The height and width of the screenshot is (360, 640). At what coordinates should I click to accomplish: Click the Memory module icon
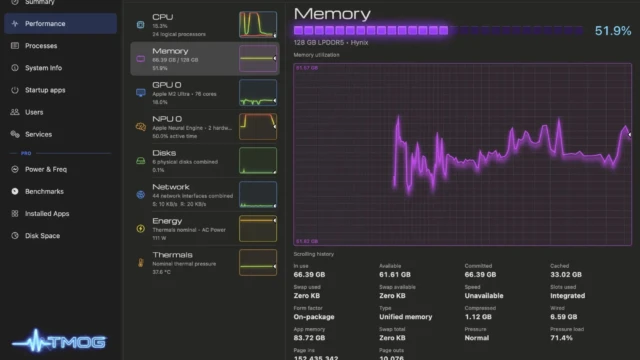click(140, 59)
